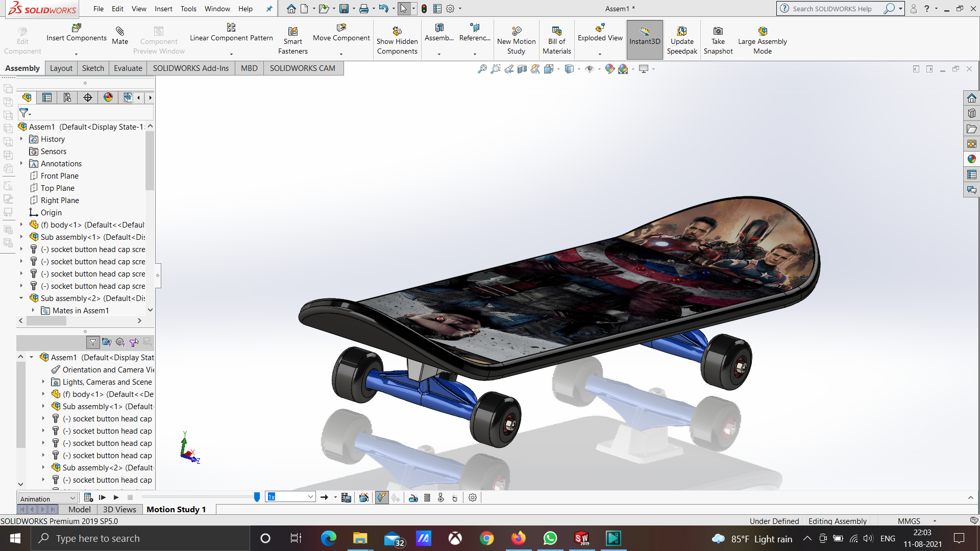The width and height of the screenshot is (980, 551).
Task: Switch to the Evaluate tab
Action: (x=128, y=68)
